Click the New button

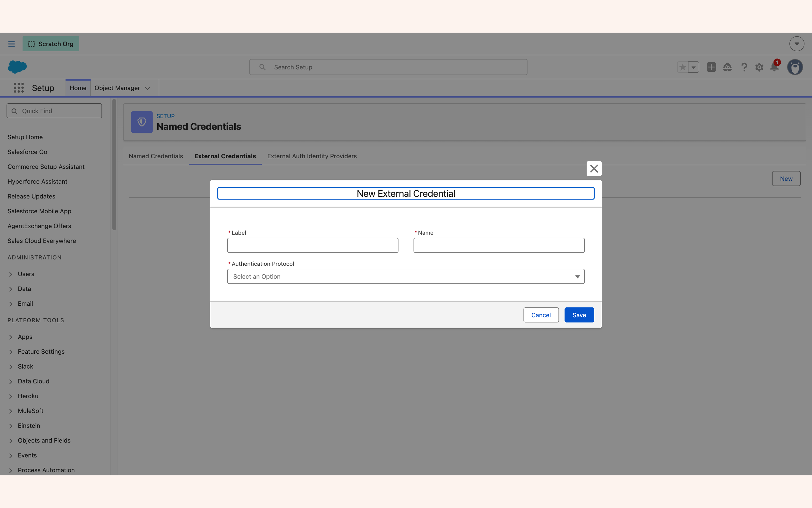coord(786,179)
